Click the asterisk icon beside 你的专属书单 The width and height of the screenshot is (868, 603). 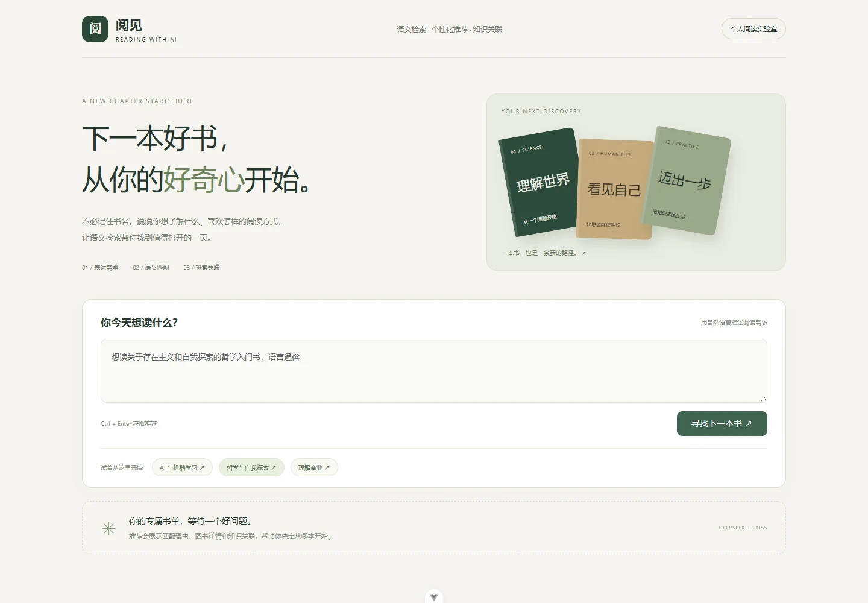[108, 529]
